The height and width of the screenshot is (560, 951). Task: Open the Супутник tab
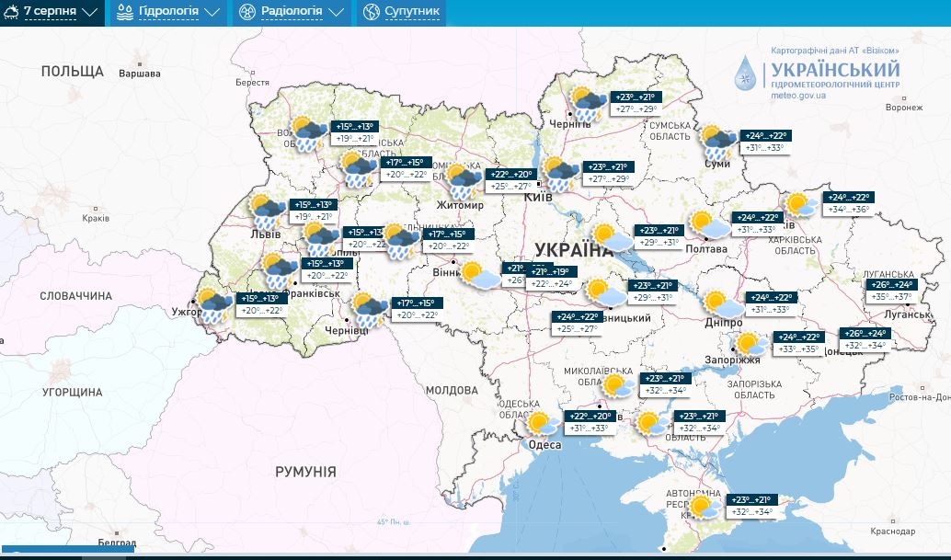(402, 12)
